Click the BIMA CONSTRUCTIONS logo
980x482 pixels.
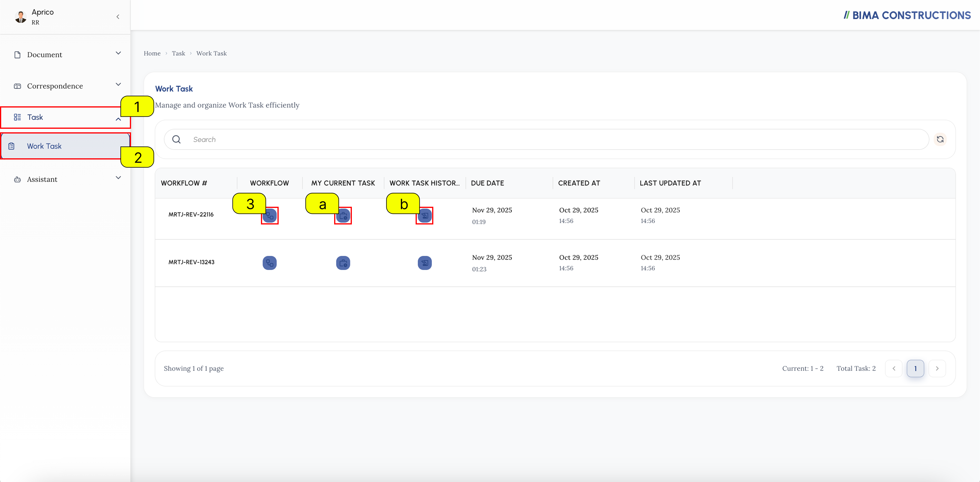pos(907,15)
